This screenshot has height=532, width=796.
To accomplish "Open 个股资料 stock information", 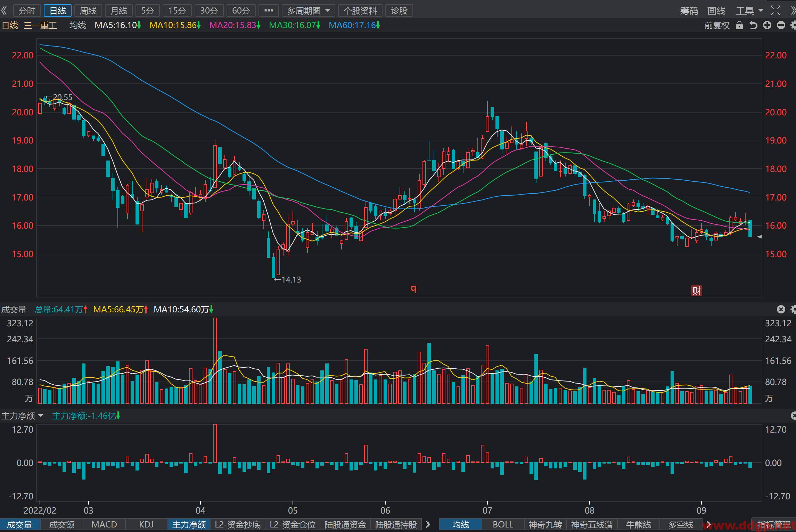I will (x=360, y=10).
